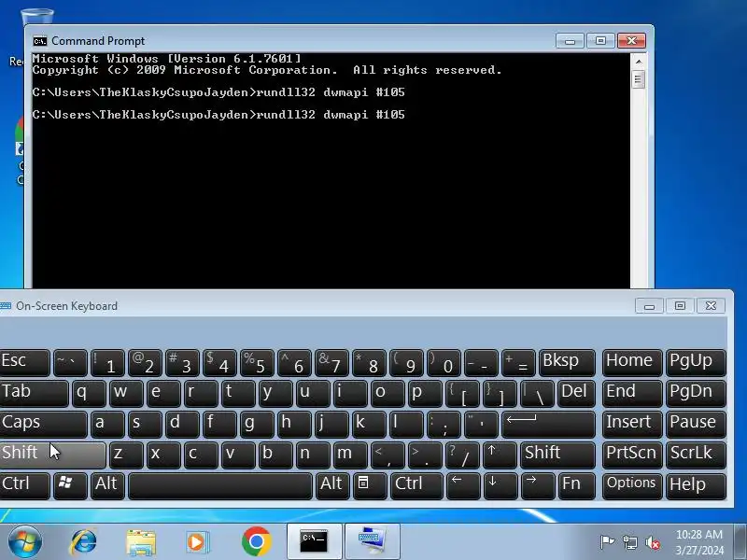Click the Esc key
Viewport: 747px width, 560px height.
pos(25,362)
